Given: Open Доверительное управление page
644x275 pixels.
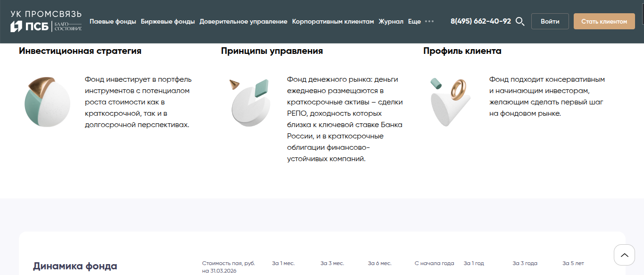Looking at the screenshot, I should [x=243, y=21].
